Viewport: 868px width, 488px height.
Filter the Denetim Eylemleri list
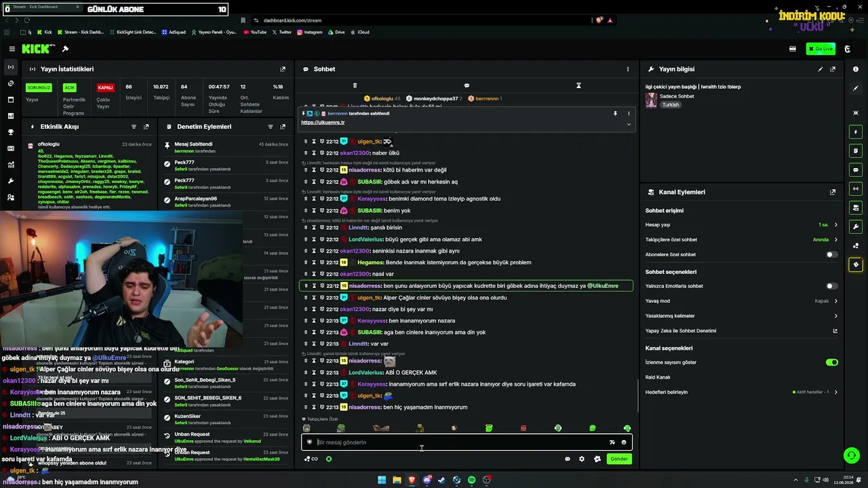point(271,127)
